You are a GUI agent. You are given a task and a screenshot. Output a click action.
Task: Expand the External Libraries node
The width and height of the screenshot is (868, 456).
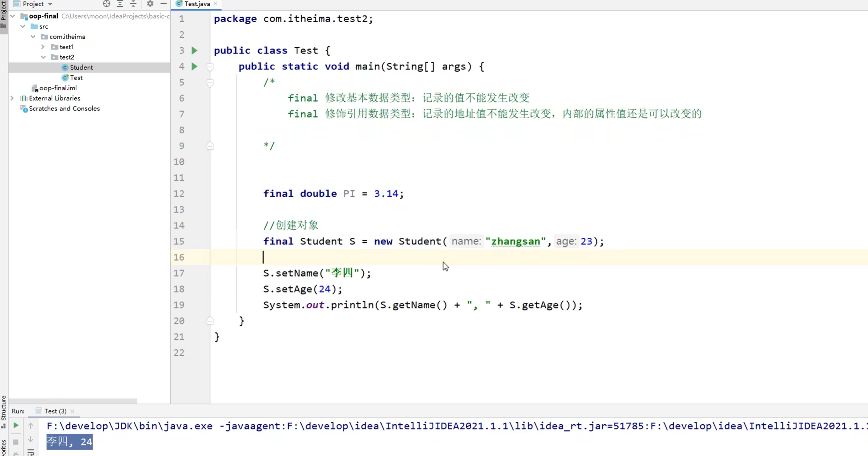coord(12,98)
